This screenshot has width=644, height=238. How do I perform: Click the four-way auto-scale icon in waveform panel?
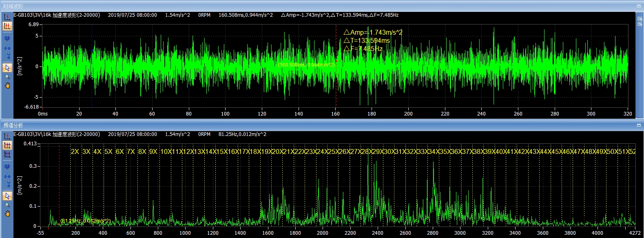7,38
